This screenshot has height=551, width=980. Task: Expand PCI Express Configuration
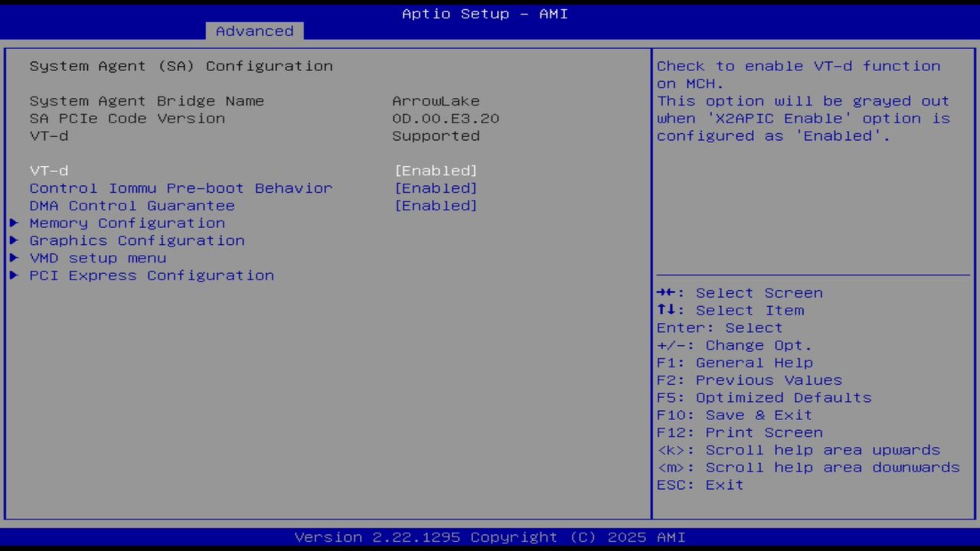[x=151, y=275]
